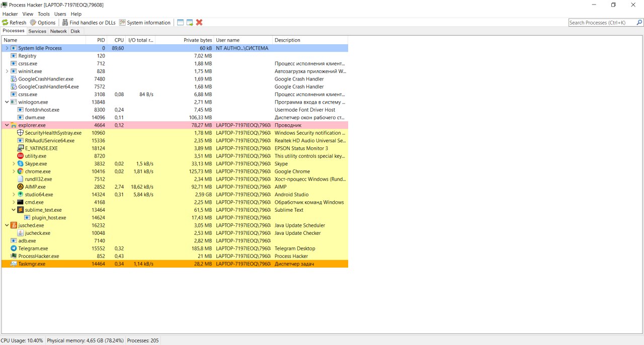Expand the wininit.exe tree node
This screenshot has height=345, width=644.
7,71
